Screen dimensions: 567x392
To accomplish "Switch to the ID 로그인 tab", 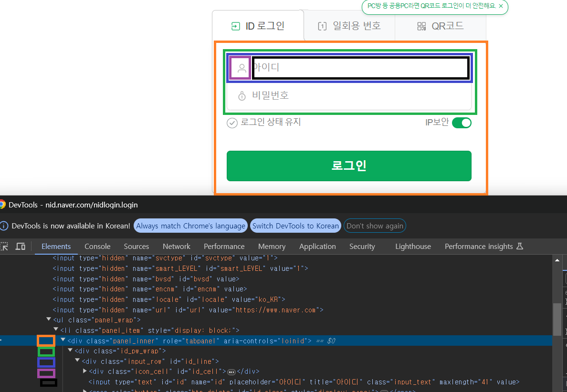I will pos(258,26).
